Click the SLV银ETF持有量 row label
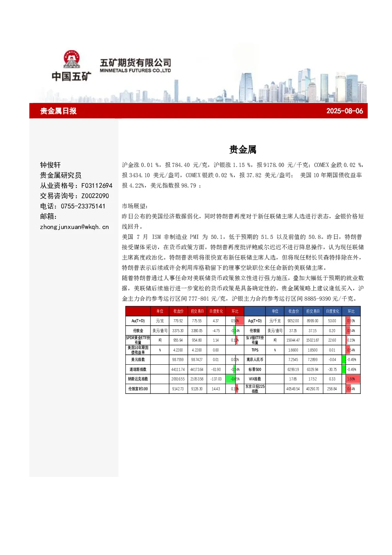 point(255,340)
